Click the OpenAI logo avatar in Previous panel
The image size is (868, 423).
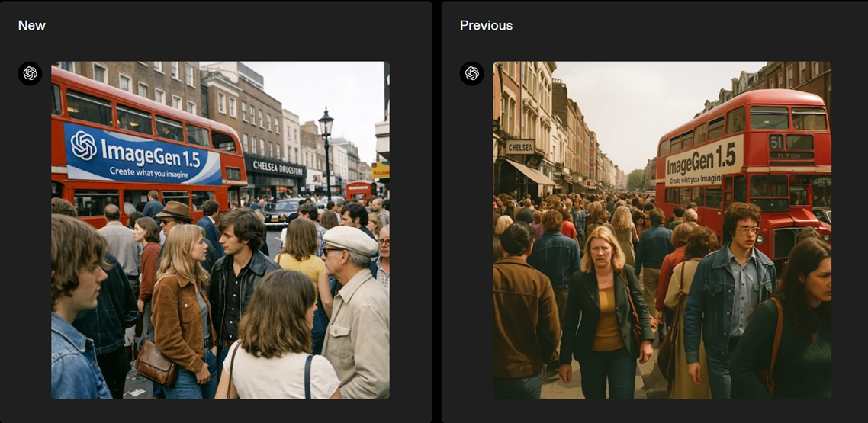(x=471, y=73)
